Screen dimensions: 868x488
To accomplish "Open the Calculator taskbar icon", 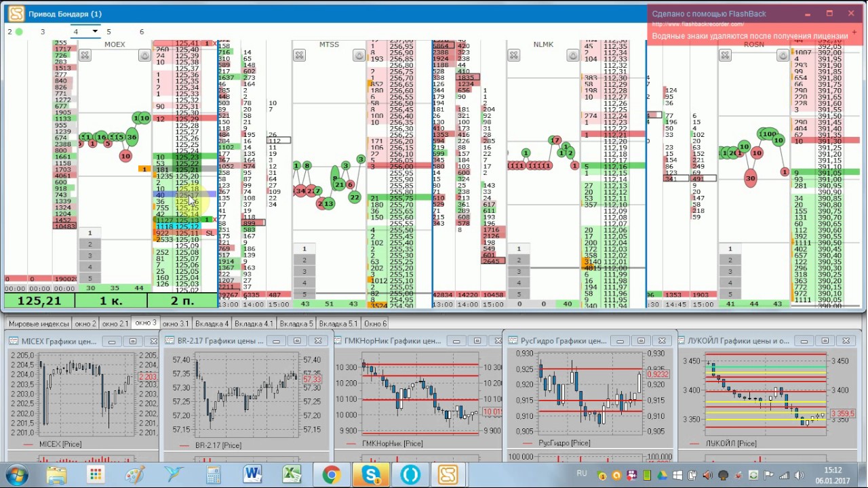I will tap(214, 474).
